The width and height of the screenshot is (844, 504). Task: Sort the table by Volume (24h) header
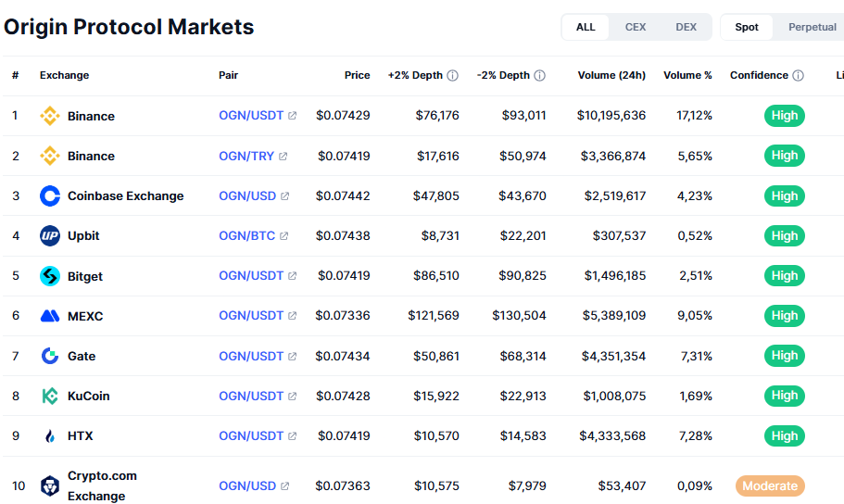point(611,75)
